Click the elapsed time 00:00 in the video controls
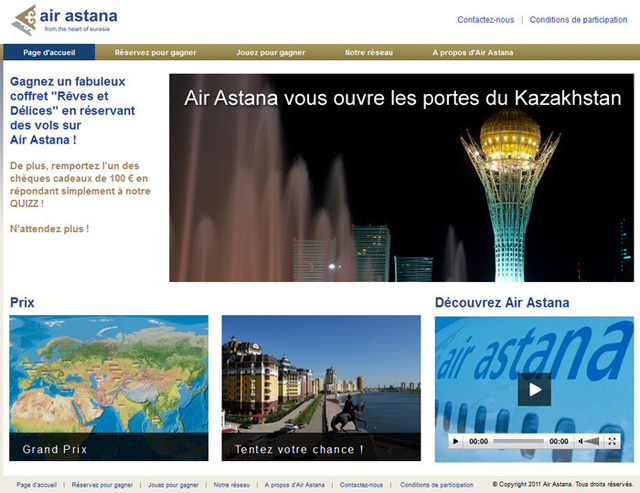Screen dimensions: 640x493 (x=478, y=441)
